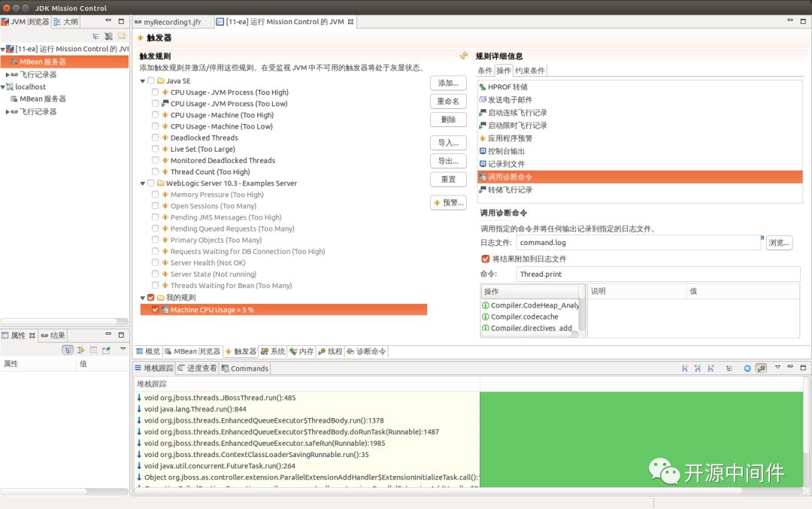This screenshot has height=509, width=812.
Task: Open the 条件 tab in rule details
Action: pyautogui.click(x=485, y=71)
